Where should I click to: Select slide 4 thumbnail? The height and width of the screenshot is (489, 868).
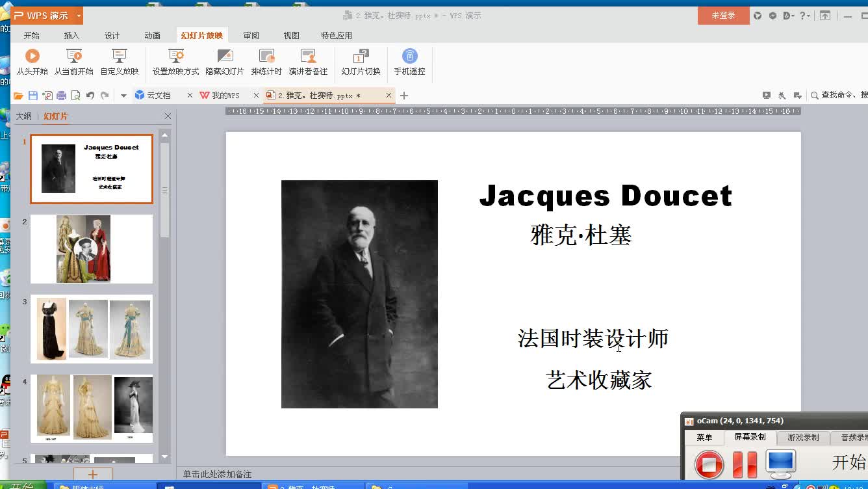[92, 409]
